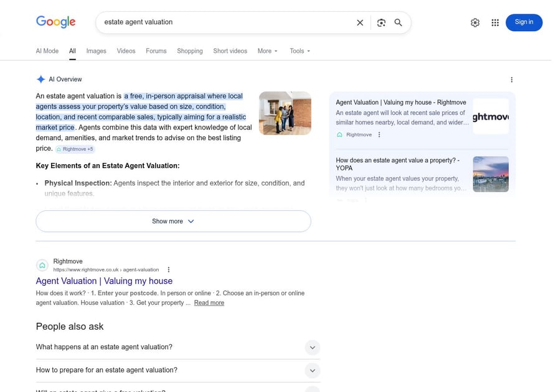Click Rightmove favicon in AI source card
The width and height of the screenshot is (558, 392).
click(339, 135)
